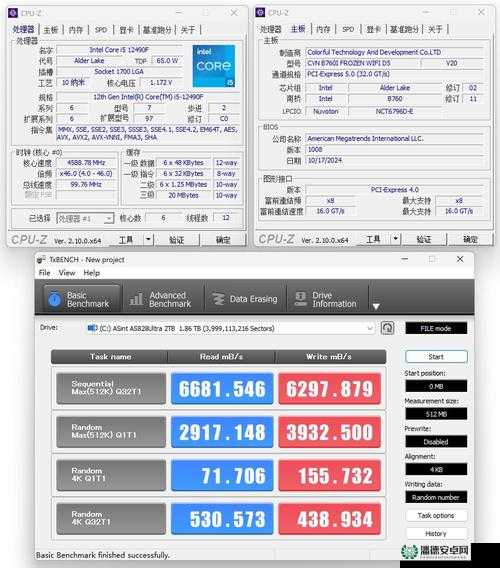Image resolution: width=500 pixels, height=568 pixels.
Task: Click the 4K Q1T1 read value 71.706
Action: [222, 475]
